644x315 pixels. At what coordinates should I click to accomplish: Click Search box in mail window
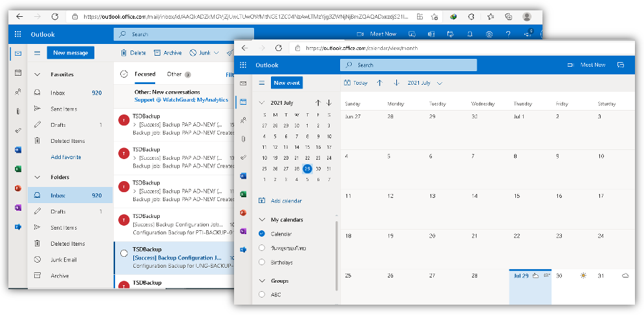pyautogui.click(x=184, y=34)
